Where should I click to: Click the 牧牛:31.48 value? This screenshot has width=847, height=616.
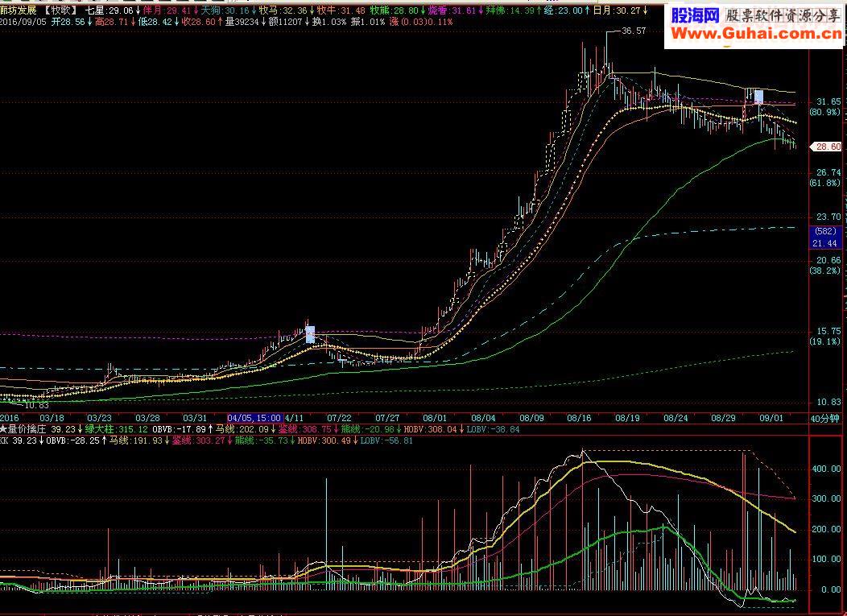[341, 10]
